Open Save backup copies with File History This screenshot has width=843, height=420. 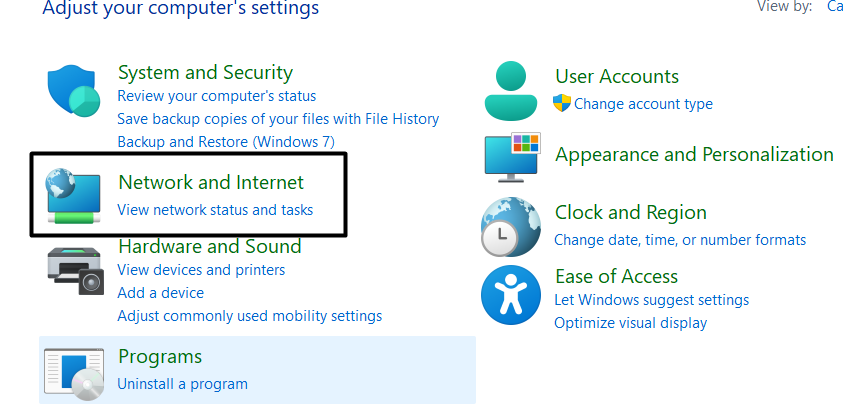click(278, 119)
